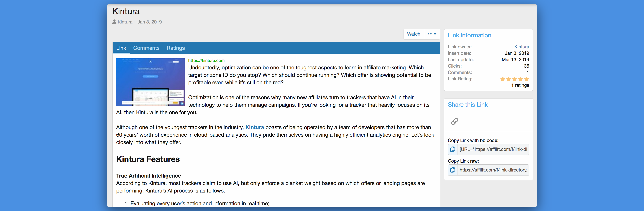Click the raw link URL input field
The image size is (644, 211).
tap(493, 170)
